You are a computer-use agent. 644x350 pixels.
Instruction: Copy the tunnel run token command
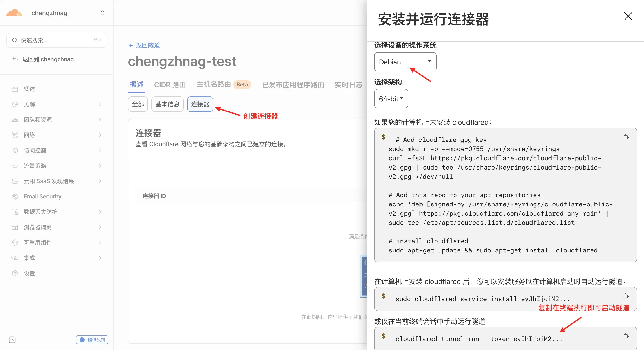pos(626,336)
